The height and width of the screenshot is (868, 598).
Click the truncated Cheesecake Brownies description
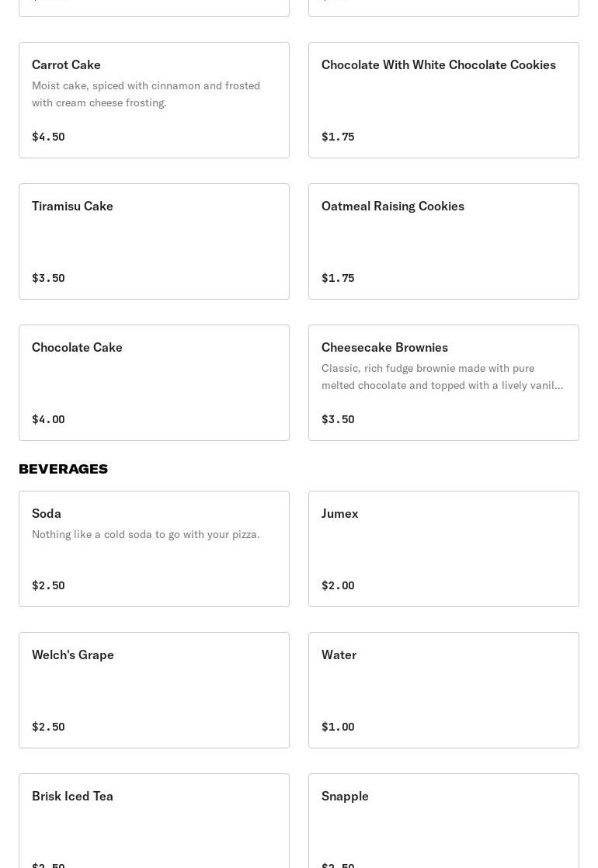click(x=442, y=377)
